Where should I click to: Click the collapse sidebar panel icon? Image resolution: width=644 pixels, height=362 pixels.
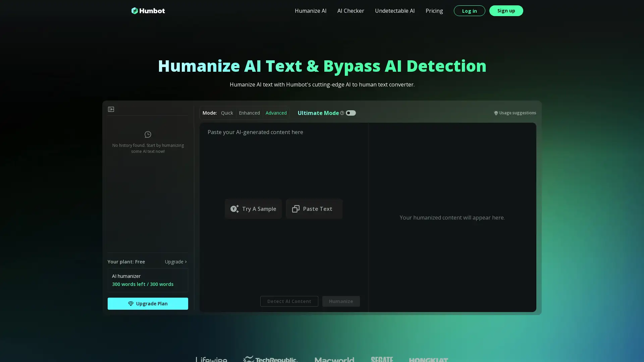[x=111, y=109]
